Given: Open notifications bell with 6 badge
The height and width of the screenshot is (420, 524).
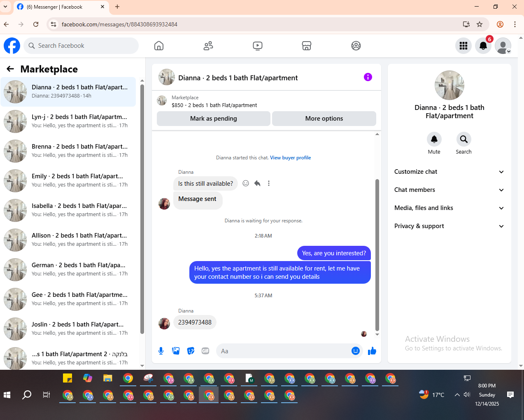Looking at the screenshot, I should [483, 46].
